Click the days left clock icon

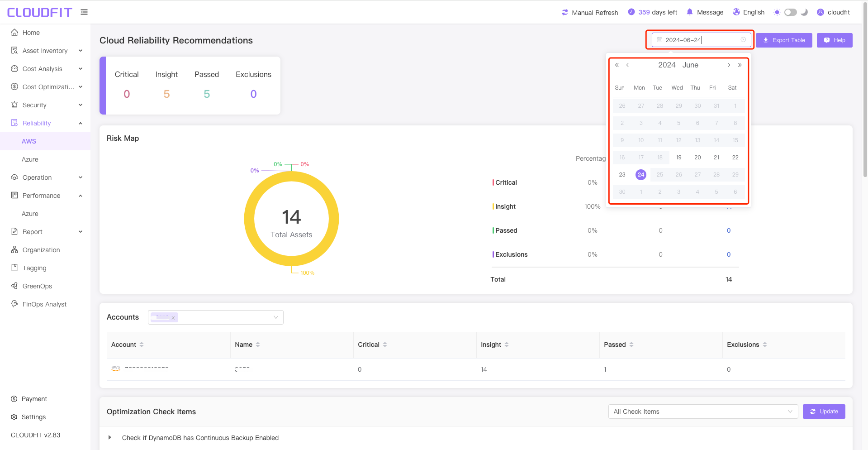coord(631,12)
